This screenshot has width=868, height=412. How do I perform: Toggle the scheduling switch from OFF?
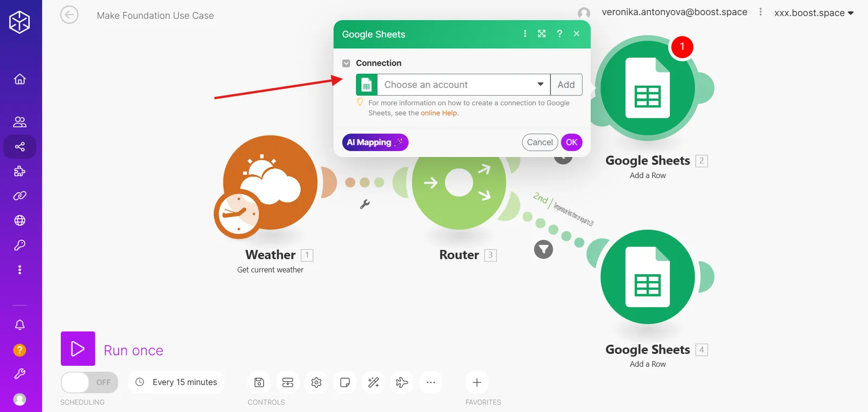click(x=90, y=382)
